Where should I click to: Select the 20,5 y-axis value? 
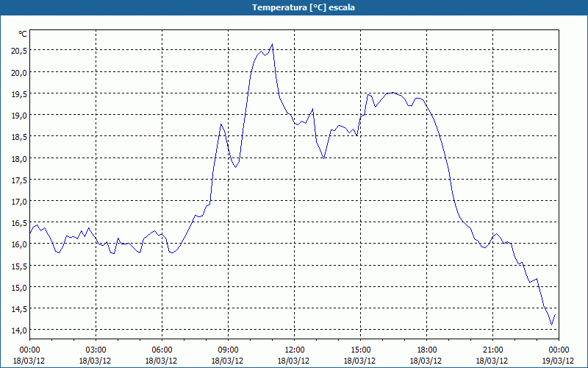19,51
